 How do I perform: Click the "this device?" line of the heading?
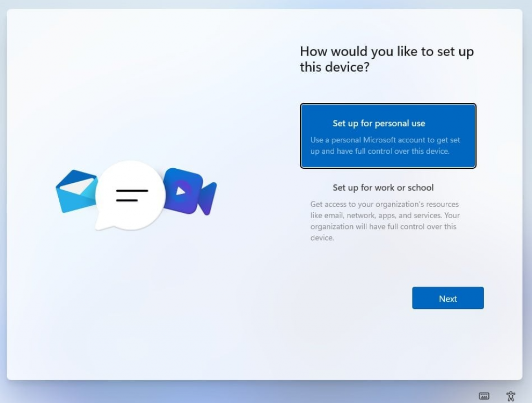coord(335,67)
